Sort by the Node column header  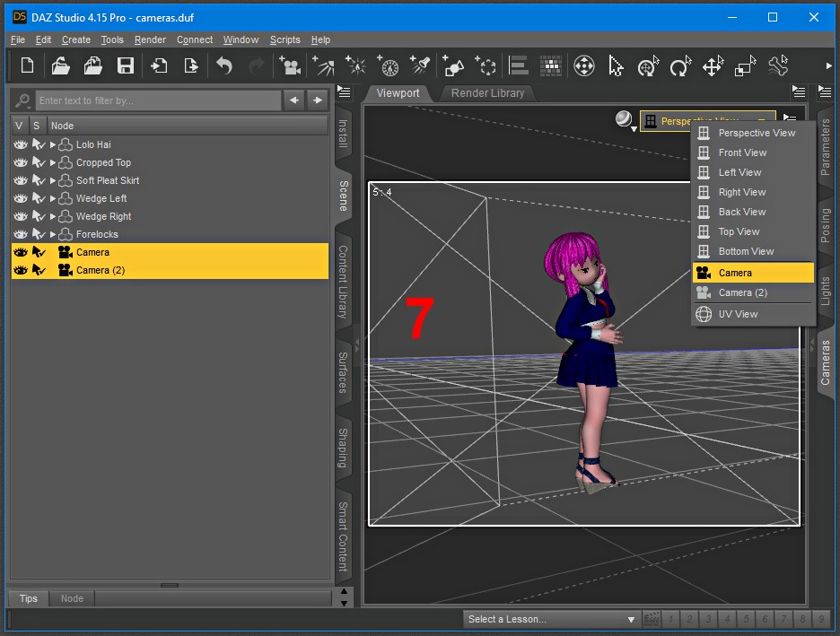(188, 126)
